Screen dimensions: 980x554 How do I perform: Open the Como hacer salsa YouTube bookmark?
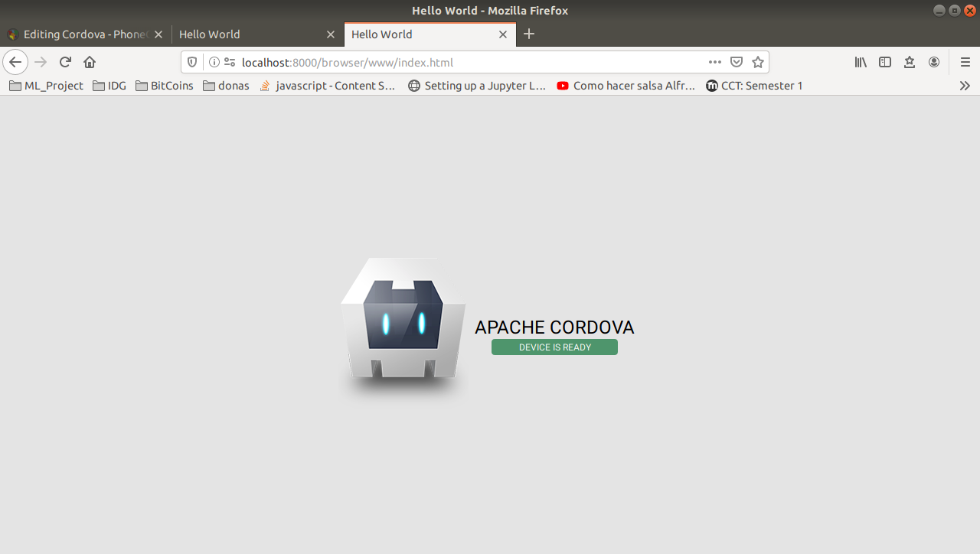626,86
